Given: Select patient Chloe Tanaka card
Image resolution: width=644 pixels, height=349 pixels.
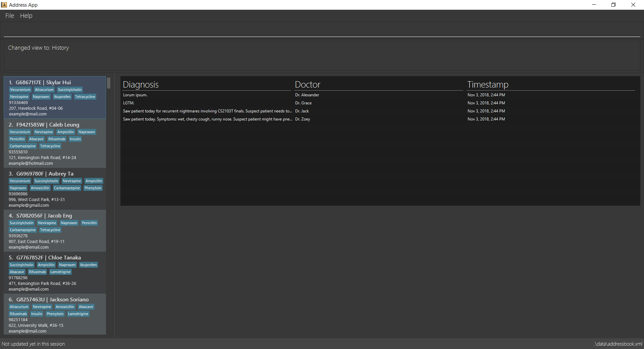Looking at the screenshot, I should pyautogui.click(x=55, y=272).
